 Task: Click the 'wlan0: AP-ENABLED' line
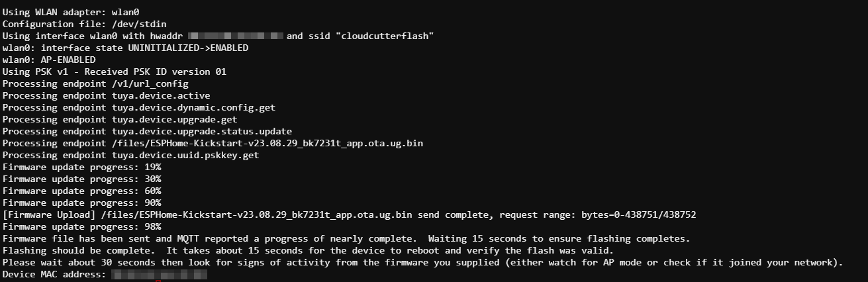click(48, 60)
